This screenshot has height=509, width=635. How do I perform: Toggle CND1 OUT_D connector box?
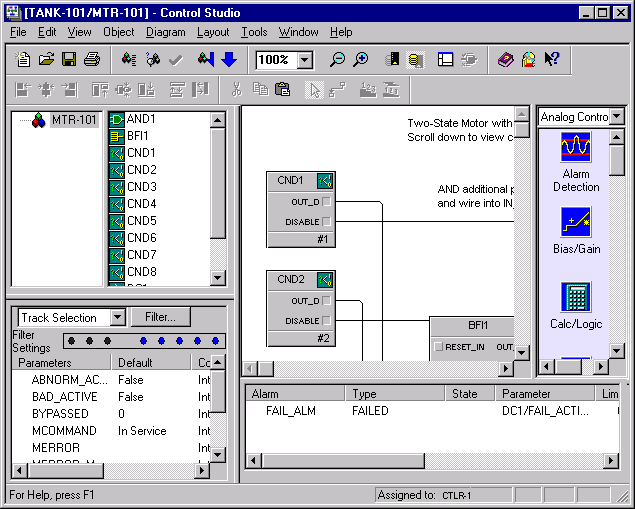pos(326,202)
